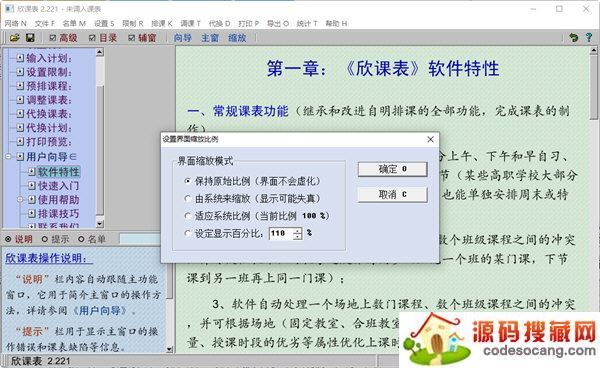
Task: Click the percentage input field showing 110
Action: [281, 233]
